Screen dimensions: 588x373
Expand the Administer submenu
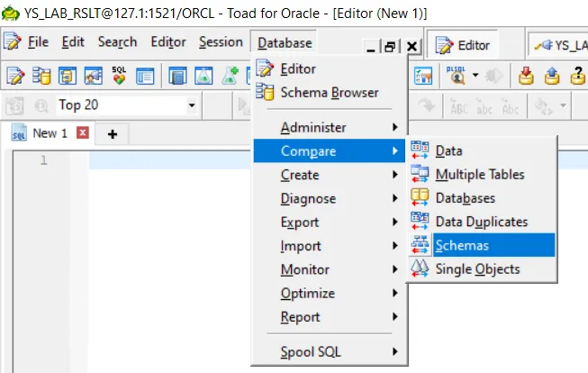330,128
